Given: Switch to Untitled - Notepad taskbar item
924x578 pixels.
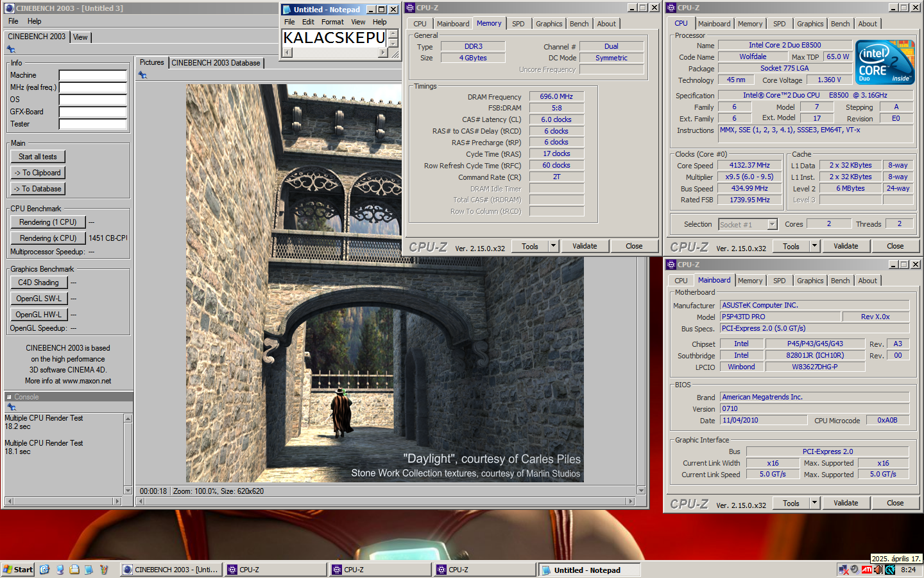Looking at the screenshot, I should (588, 570).
